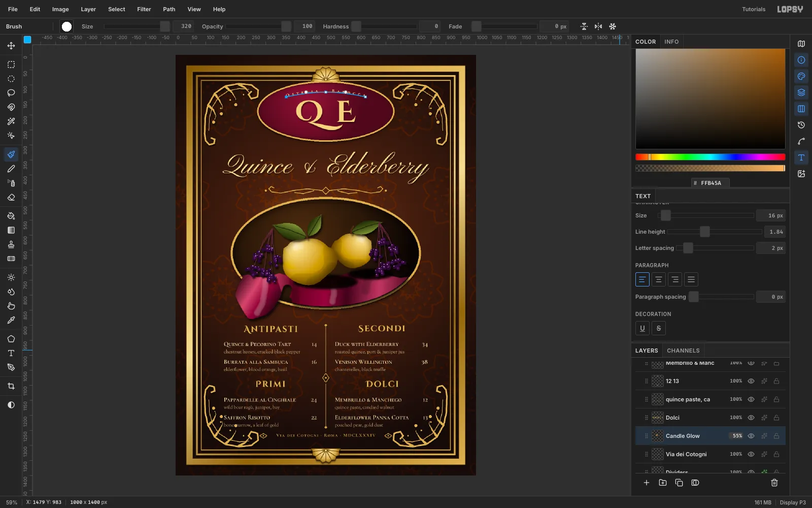Toggle the Layers panel sidebar icon
The height and width of the screenshot is (508, 812).
pos(801,92)
